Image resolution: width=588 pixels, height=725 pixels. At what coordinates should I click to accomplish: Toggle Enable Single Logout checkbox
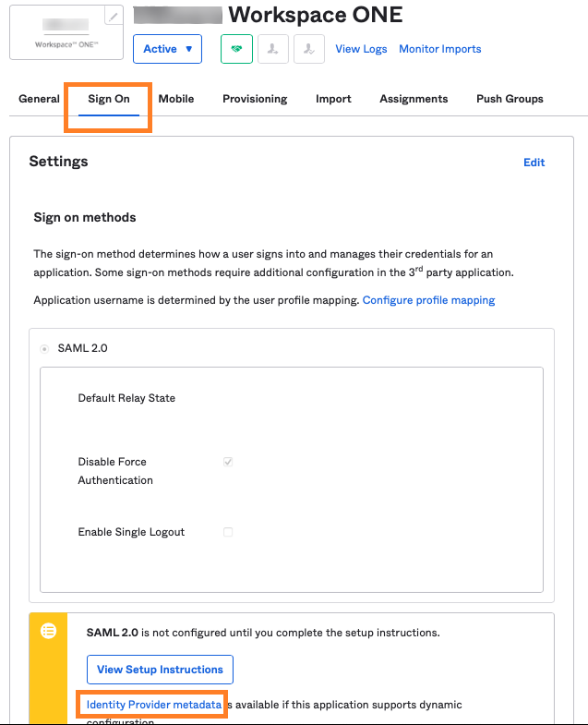click(x=228, y=532)
